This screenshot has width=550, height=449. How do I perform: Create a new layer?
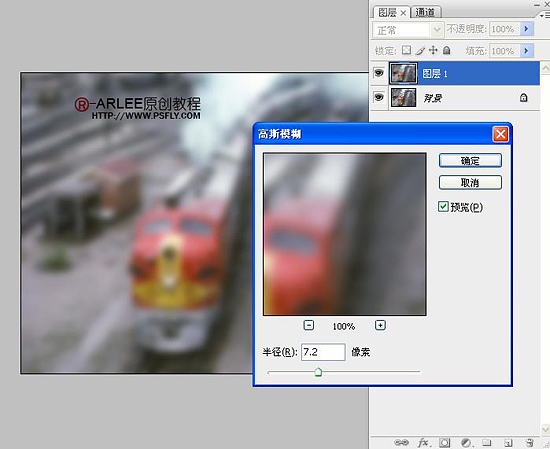point(508,442)
